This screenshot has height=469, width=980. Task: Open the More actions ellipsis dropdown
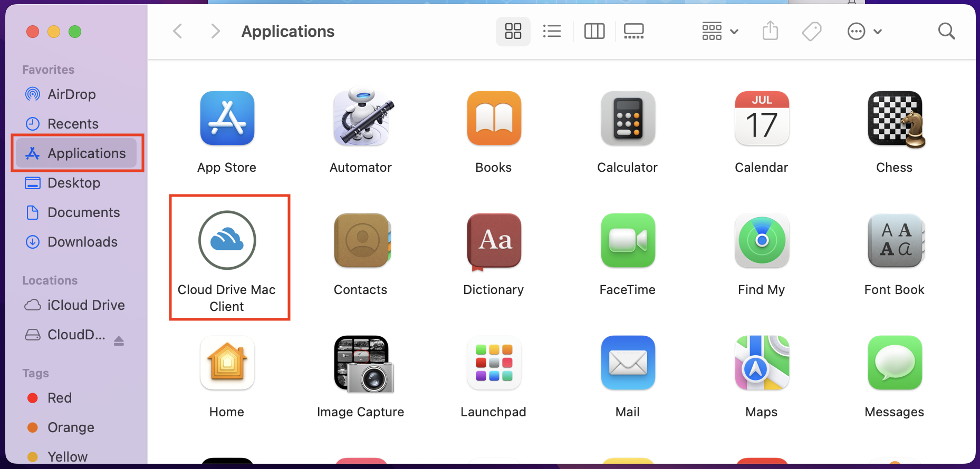click(x=864, y=31)
